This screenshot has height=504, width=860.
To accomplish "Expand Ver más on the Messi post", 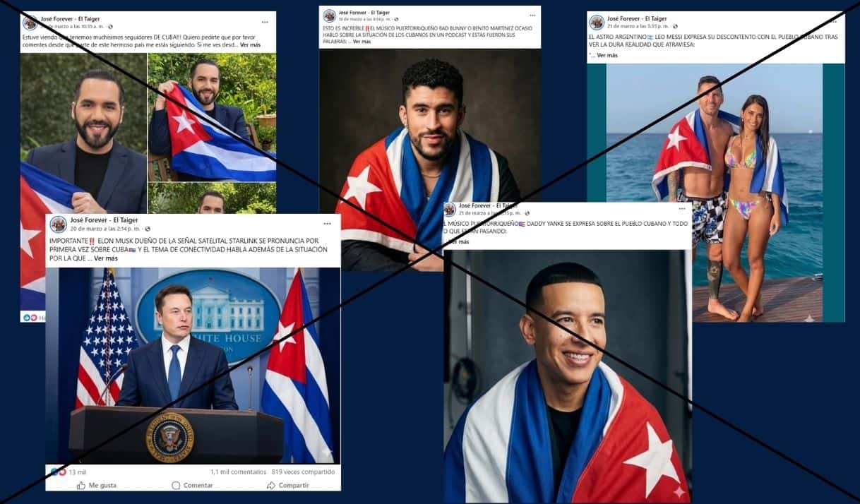I will 607,55.
